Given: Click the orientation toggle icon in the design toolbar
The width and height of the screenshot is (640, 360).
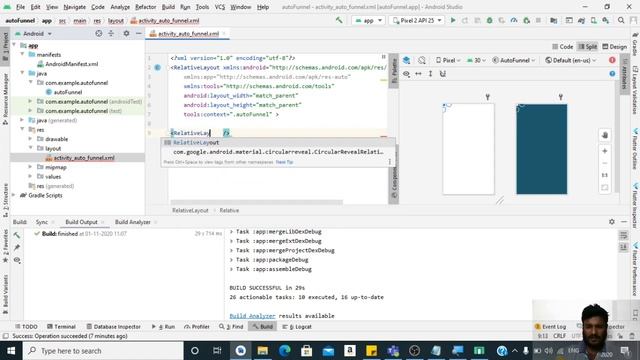Looking at the screenshot, I should (x=422, y=60).
